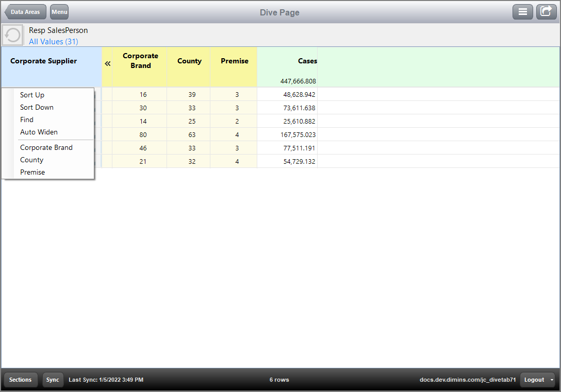This screenshot has height=392, width=561.
Task: Choose Find in the column menu
Action: point(26,120)
